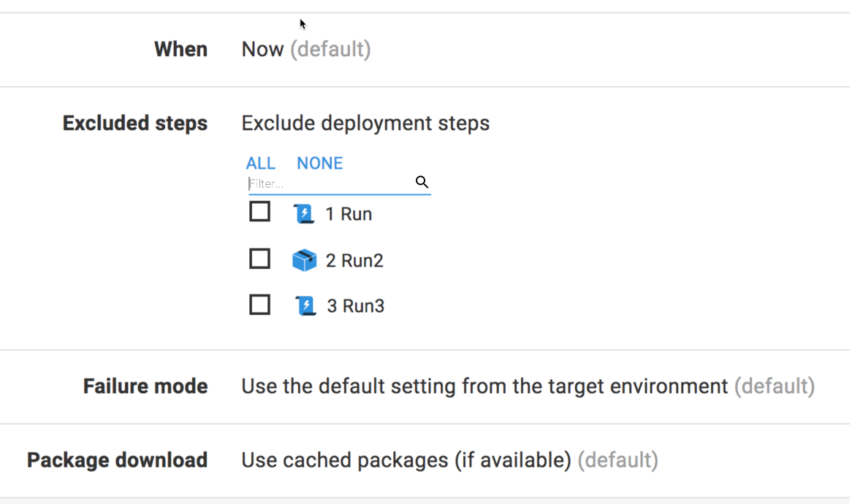The height and width of the screenshot is (504, 855).
Task: Click the search magnifier icon in filter
Action: [x=422, y=182]
